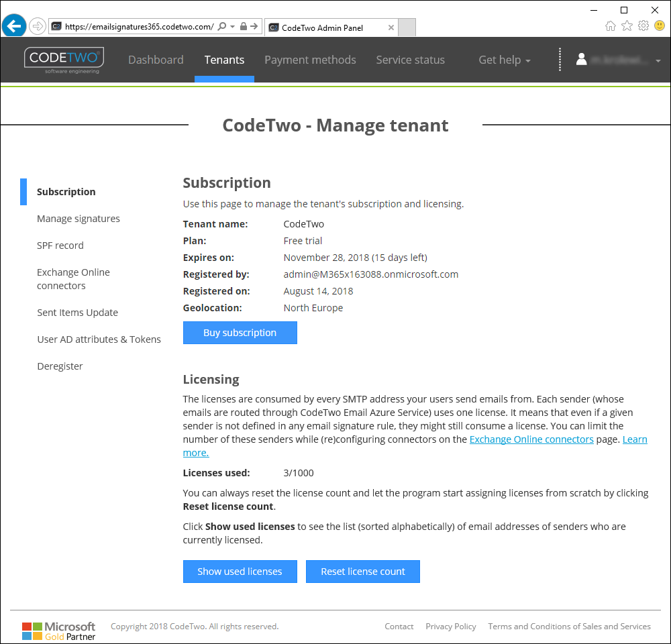The height and width of the screenshot is (644, 671).
Task: Maximize the browser window
Action: click(624, 10)
